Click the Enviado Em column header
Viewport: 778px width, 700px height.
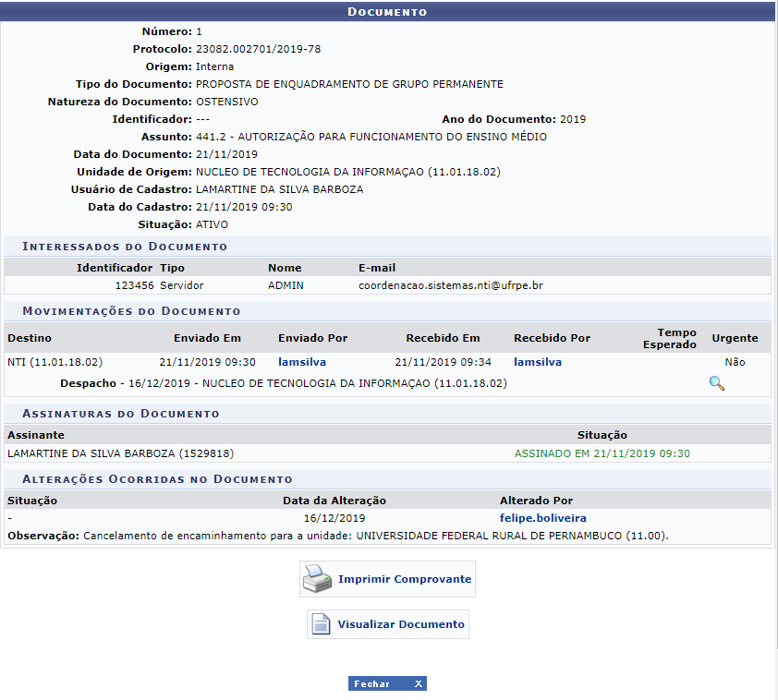point(207,338)
